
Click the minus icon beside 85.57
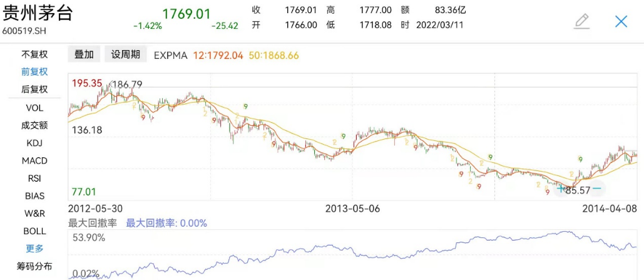click(596, 188)
